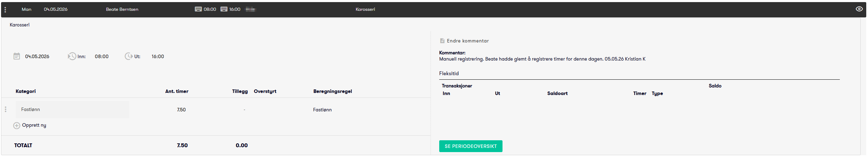Edit the Ut time value 16:00
This screenshot has width=868, height=158.
pyautogui.click(x=158, y=56)
